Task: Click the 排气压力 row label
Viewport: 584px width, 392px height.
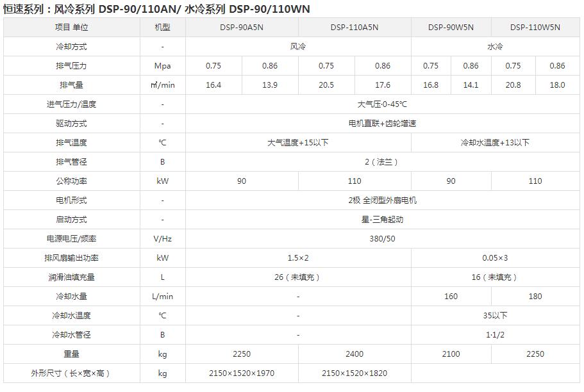Action: [x=72, y=66]
